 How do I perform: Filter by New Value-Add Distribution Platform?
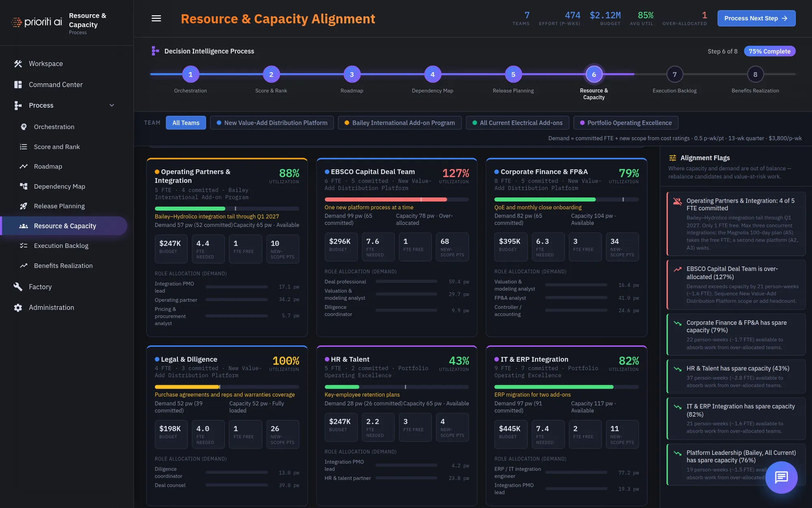272,123
